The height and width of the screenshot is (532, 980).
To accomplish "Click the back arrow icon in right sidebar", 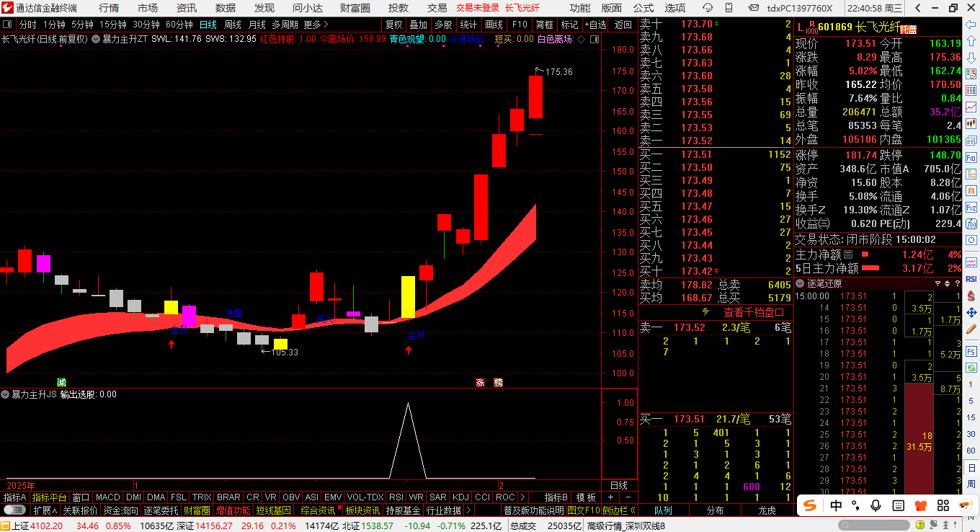I will (x=971, y=24).
